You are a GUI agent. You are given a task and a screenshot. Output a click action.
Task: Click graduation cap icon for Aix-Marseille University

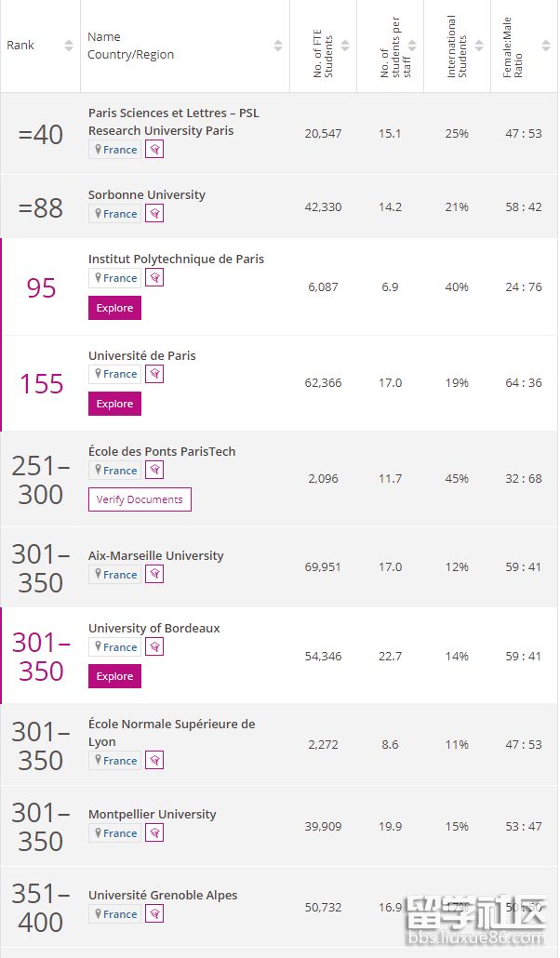154,575
